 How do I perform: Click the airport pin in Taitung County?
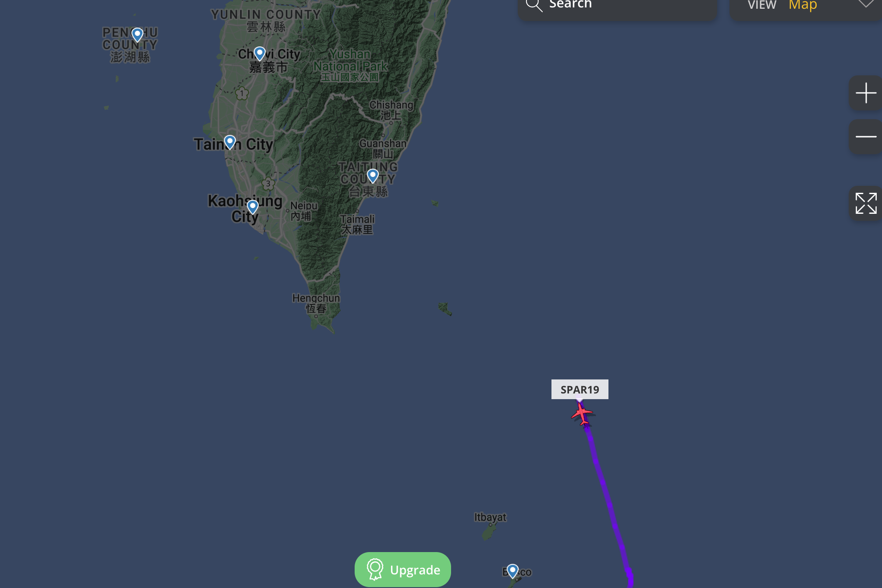pyautogui.click(x=373, y=176)
